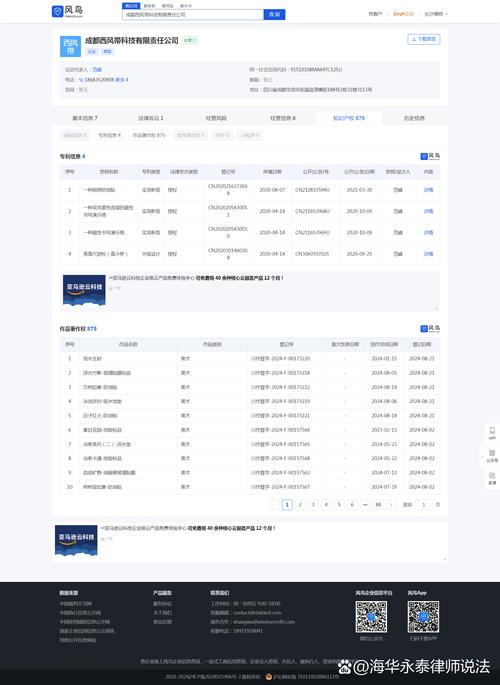Open 详情 for patent row 4

428,254
